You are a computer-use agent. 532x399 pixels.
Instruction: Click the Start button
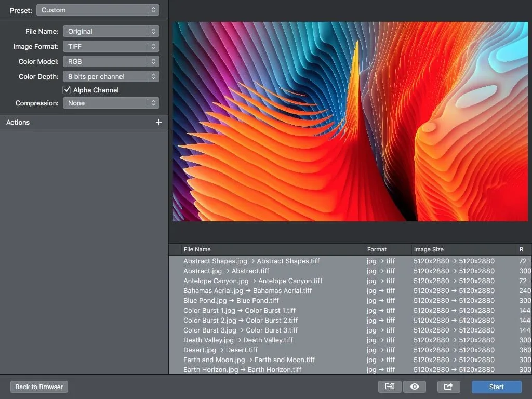(496, 387)
